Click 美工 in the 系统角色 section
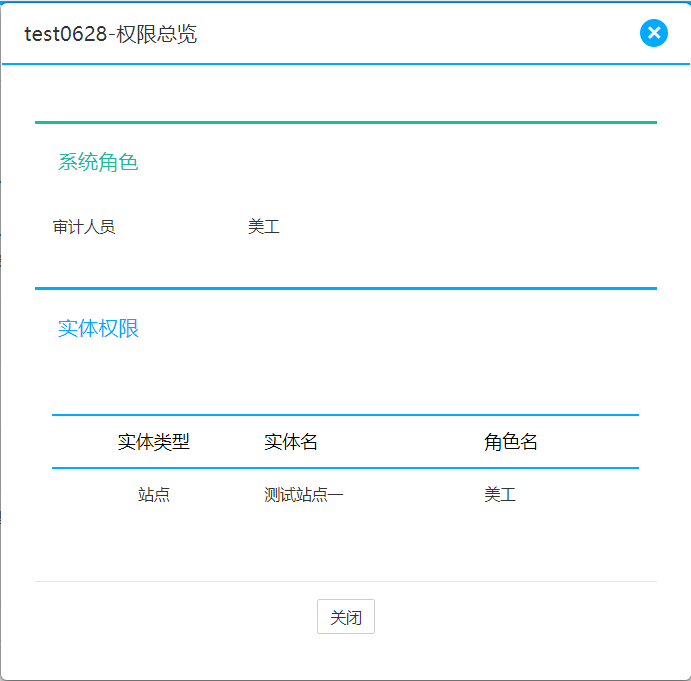Screen dimensions: 691x681 (x=264, y=227)
